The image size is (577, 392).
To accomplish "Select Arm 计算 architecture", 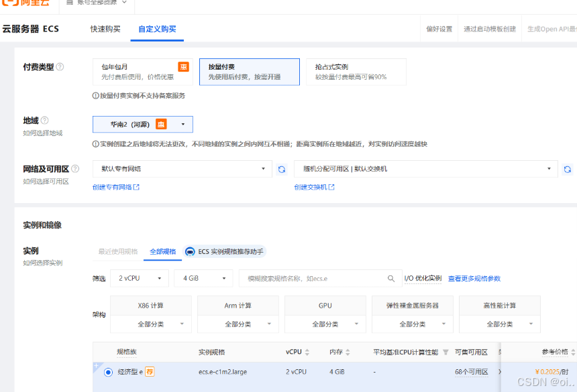I will point(238,306).
